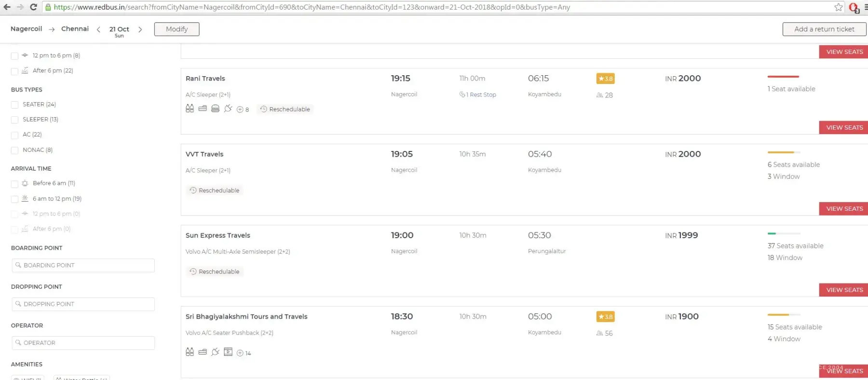Open the '1 Rest Stop' details link
This screenshot has height=380, width=868.
coord(478,95)
